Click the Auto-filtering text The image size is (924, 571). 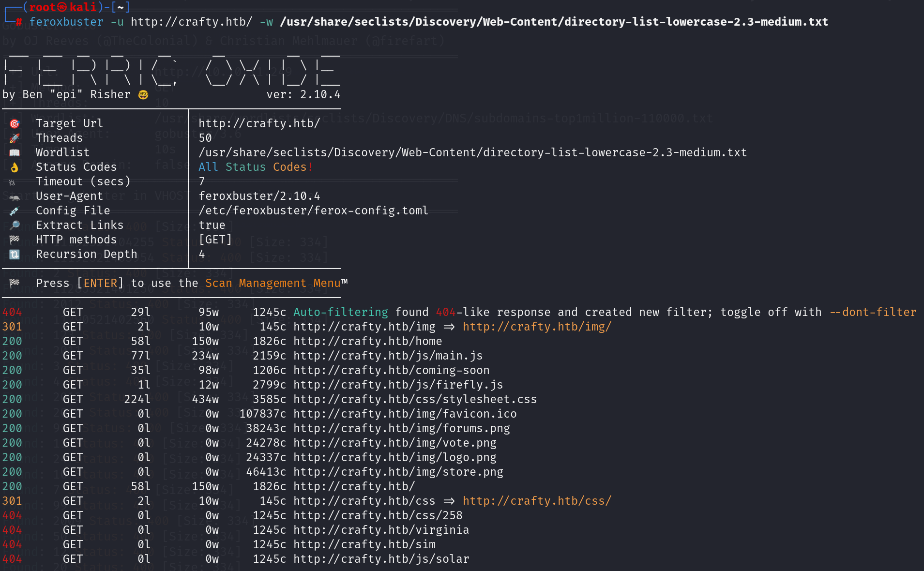[x=341, y=312]
